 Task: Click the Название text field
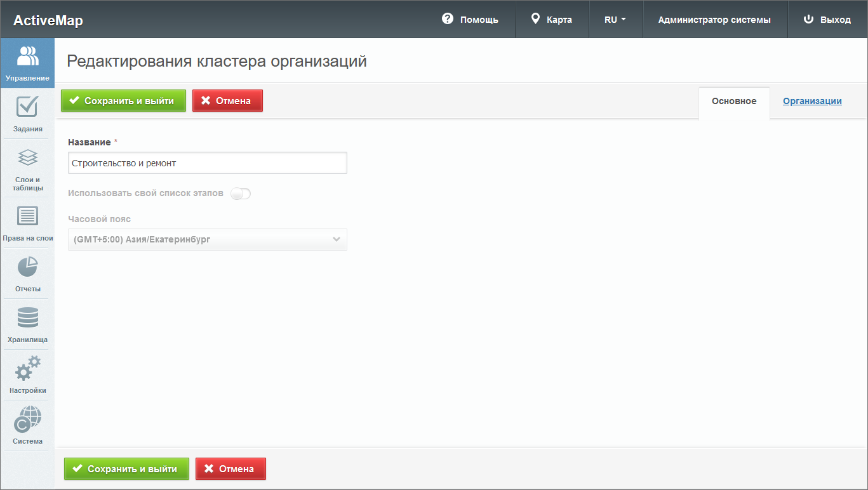click(x=208, y=163)
